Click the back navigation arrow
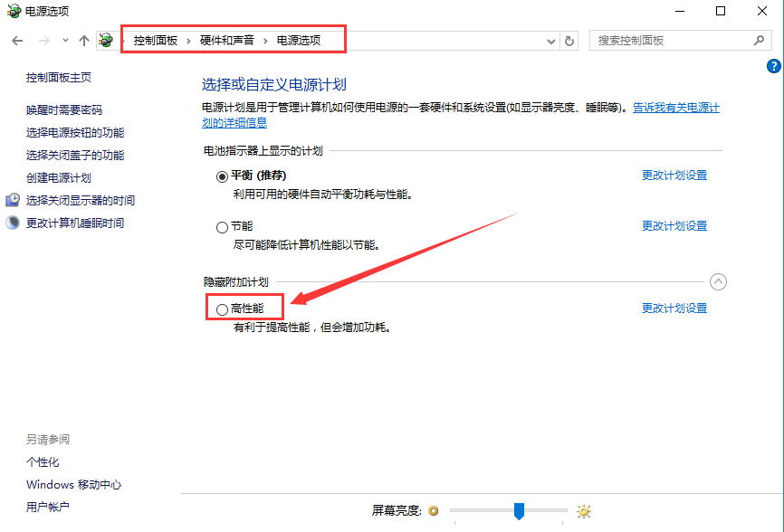Screen dimensions: 784x532 16,40
